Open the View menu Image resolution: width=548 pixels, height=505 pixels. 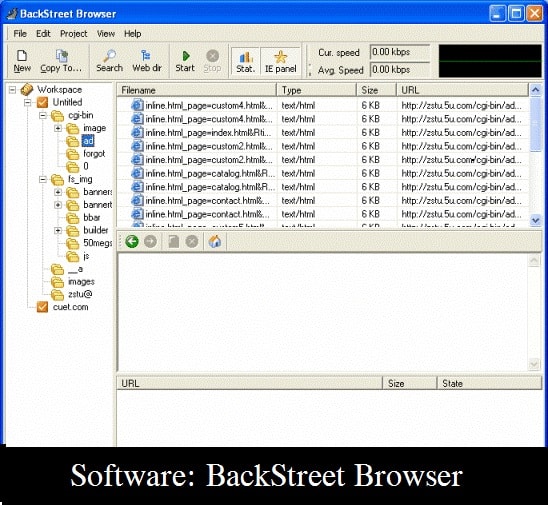(106, 34)
